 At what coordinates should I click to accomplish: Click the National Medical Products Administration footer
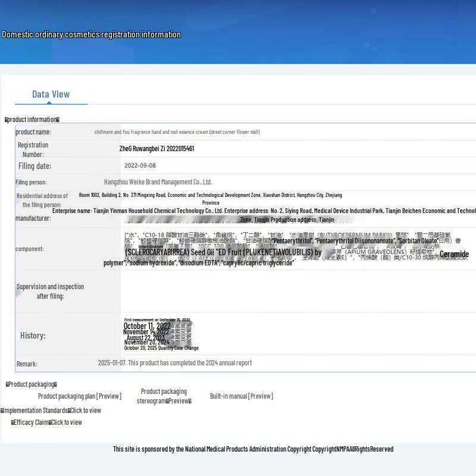click(x=253, y=449)
